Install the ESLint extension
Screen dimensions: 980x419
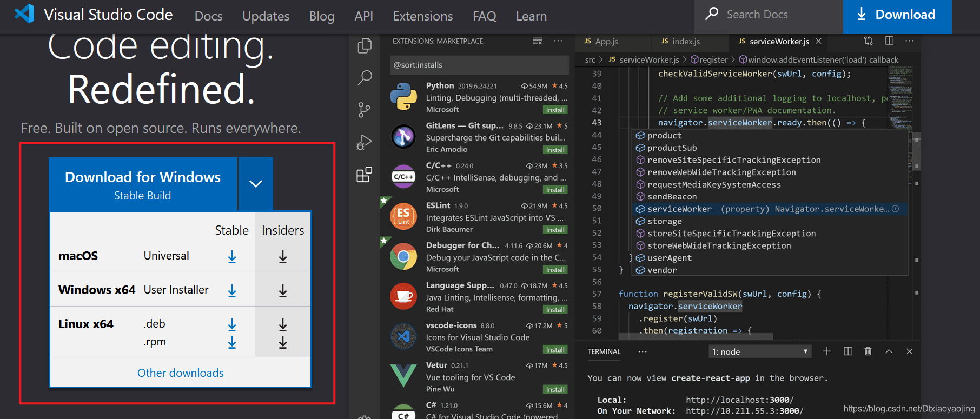555,230
